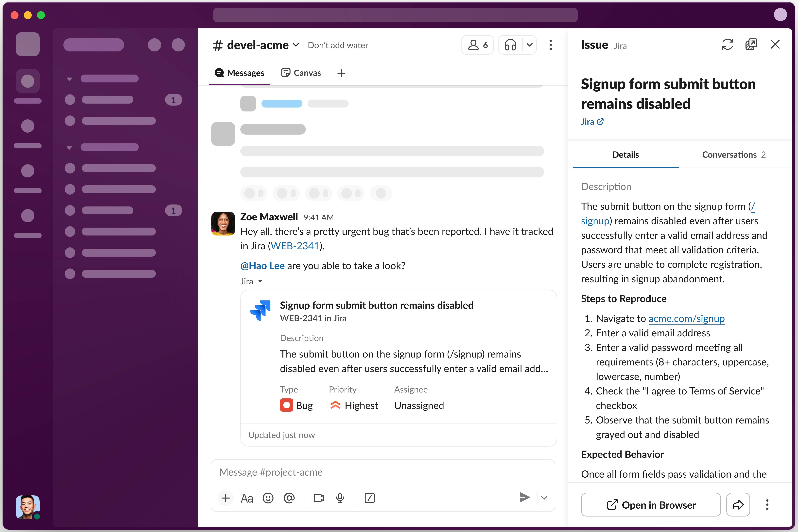Click the mention @ icon in composer
798x532 pixels.
coord(289,498)
